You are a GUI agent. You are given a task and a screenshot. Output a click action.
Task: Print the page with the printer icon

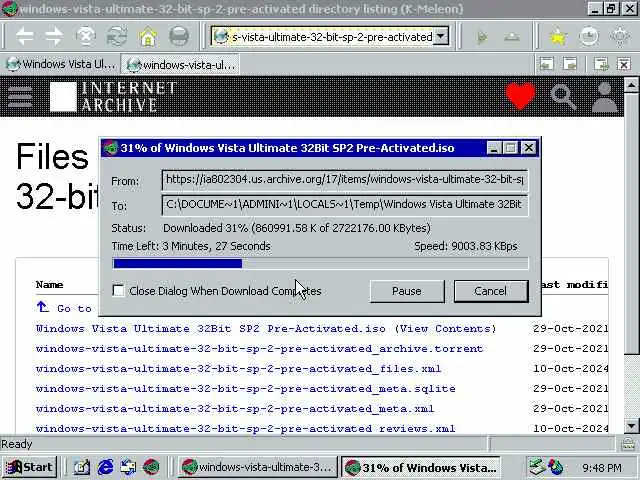179,37
